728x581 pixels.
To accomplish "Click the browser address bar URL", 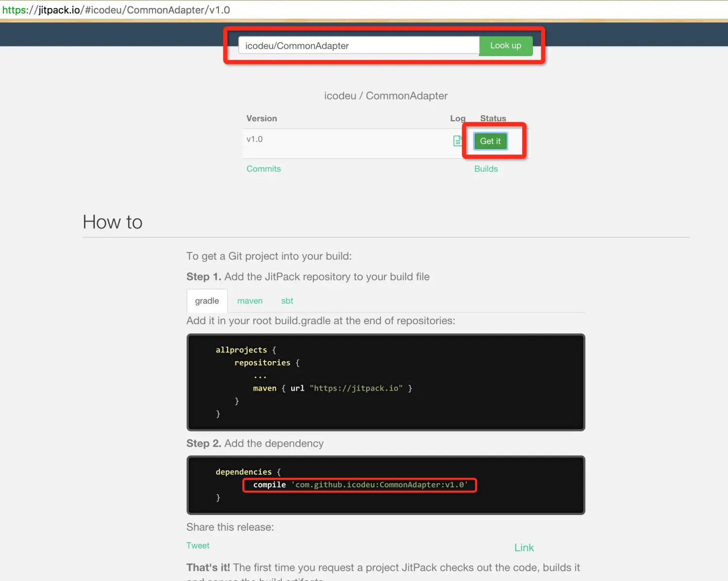I will [116, 10].
